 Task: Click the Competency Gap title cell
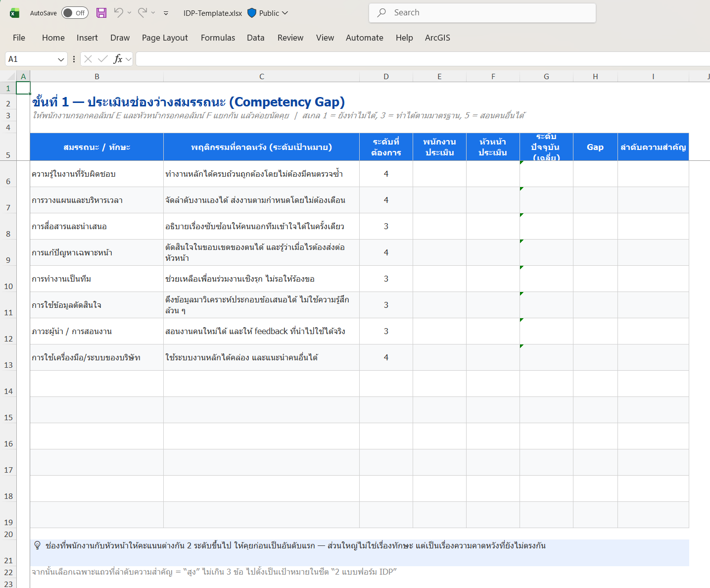(x=189, y=102)
